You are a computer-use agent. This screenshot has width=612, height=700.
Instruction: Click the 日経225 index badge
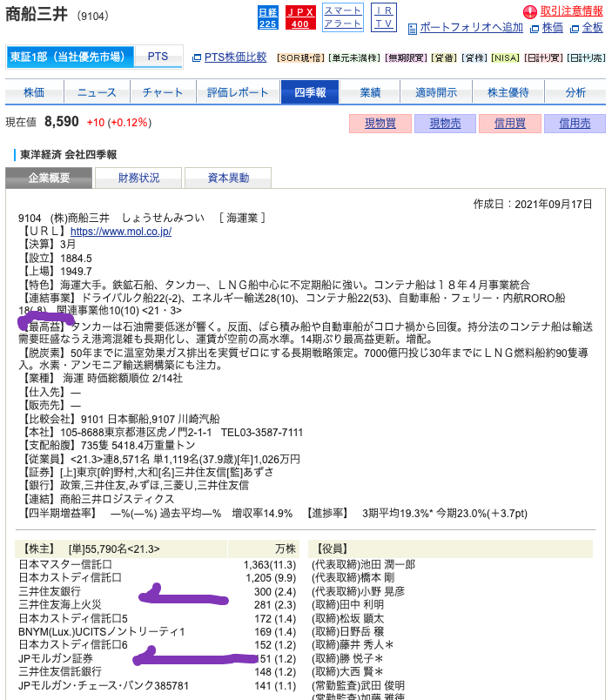click(x=268, y=18)
